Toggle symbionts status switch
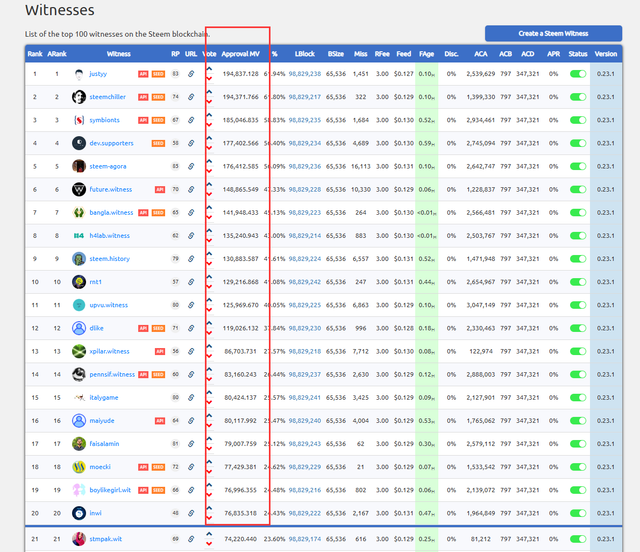The height and width of the screenshot is (552, 640). tap(578, 120)
